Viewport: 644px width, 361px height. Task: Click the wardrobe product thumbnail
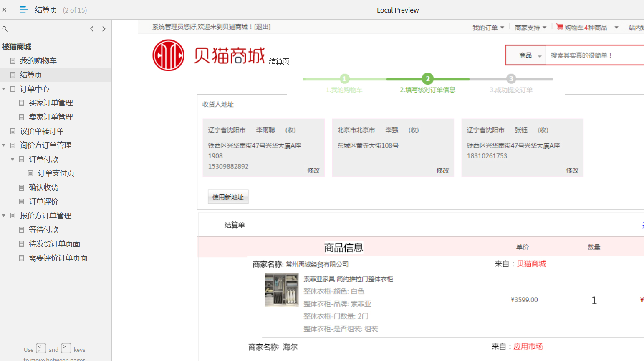(281, 290)
